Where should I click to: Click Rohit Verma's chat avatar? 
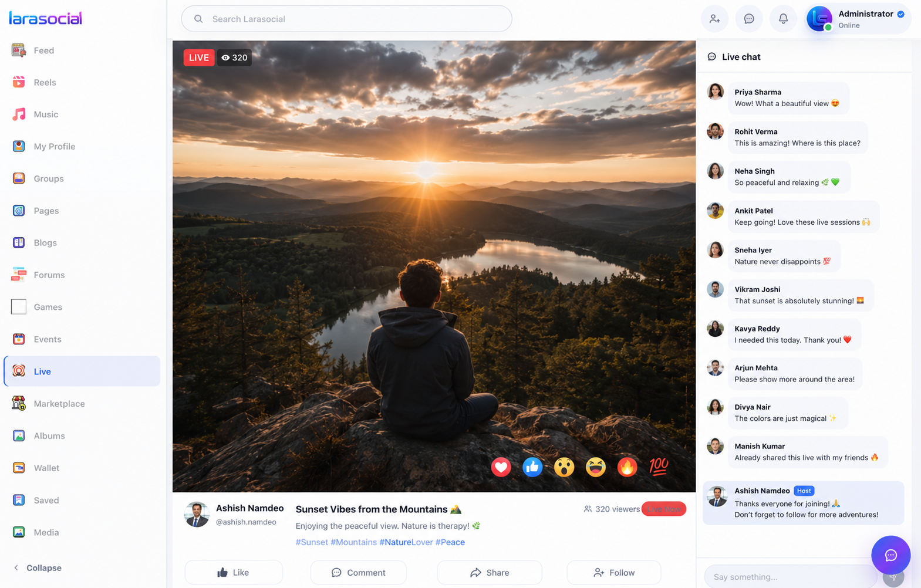click(715, 131)
